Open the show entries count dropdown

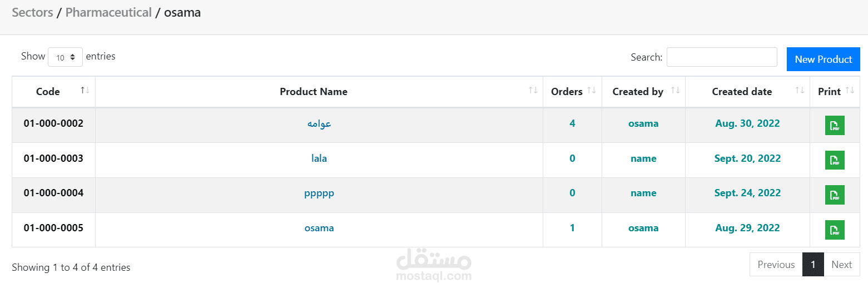pyautogui.click(x=65, y=57)
